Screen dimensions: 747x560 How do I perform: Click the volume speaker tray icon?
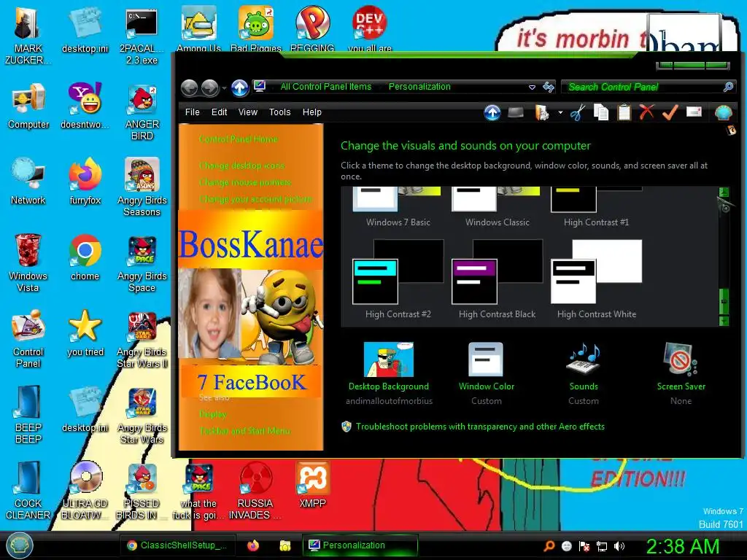[619, 546]
